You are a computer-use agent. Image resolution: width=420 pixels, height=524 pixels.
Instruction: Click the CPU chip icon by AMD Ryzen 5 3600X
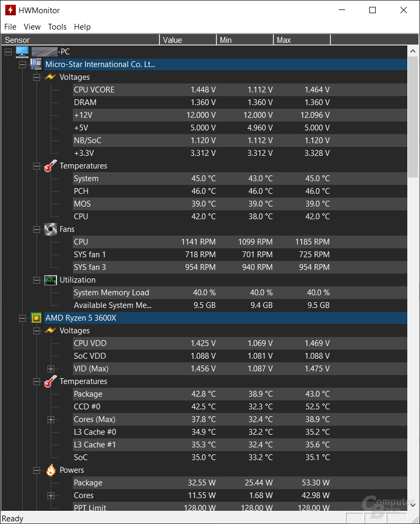pos(36,318)
